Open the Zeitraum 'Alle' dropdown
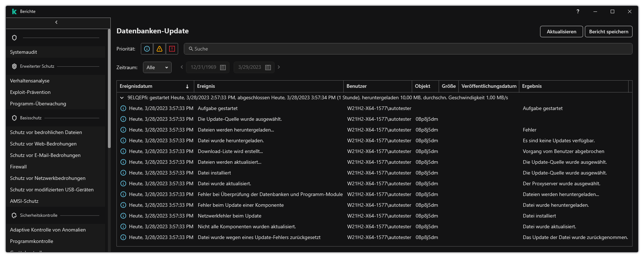Viewport: 644px width, 258px height. click(x=157, y=67)
